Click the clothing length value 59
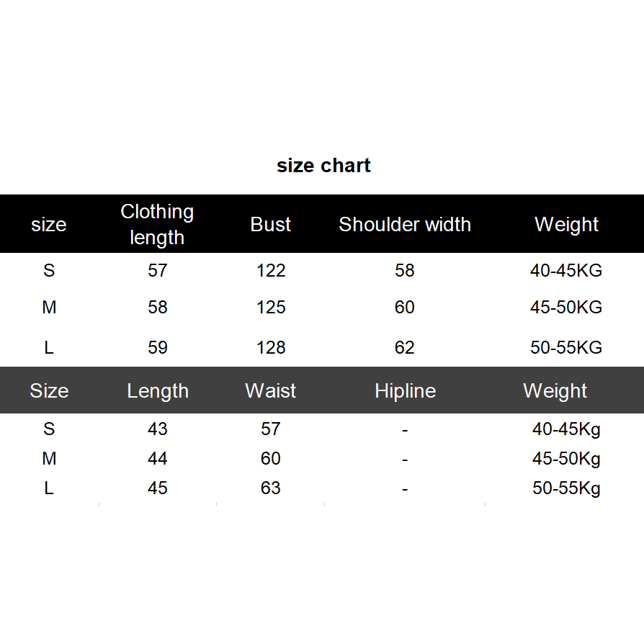Viewport: 644px width, 644px height. pos(158,347)
